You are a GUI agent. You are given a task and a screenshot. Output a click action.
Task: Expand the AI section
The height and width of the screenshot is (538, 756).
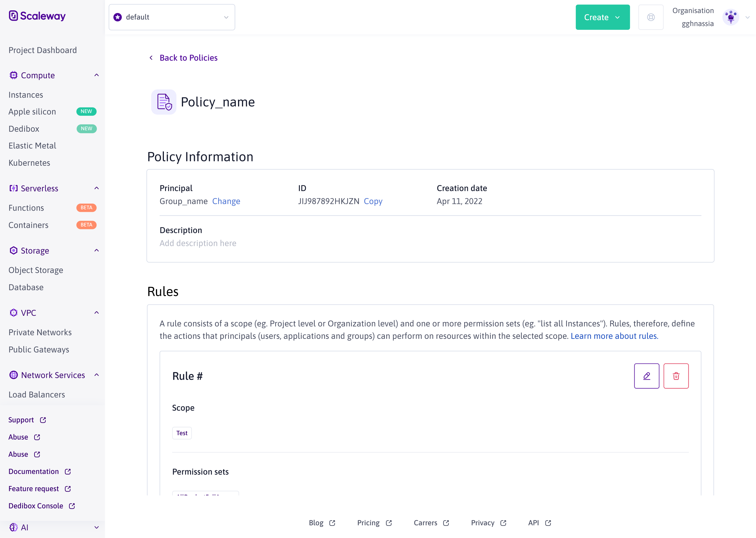tap(96, 527)
